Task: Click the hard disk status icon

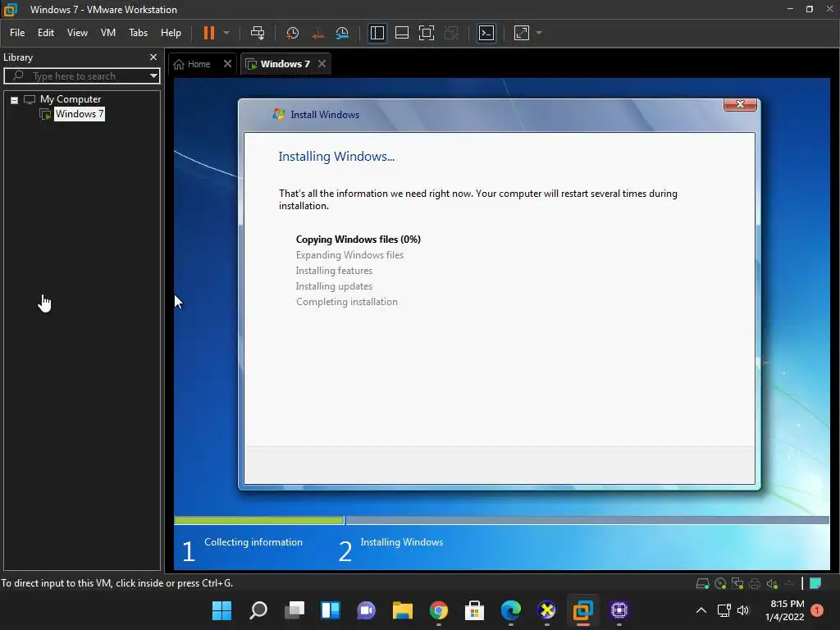Action: 702,583
